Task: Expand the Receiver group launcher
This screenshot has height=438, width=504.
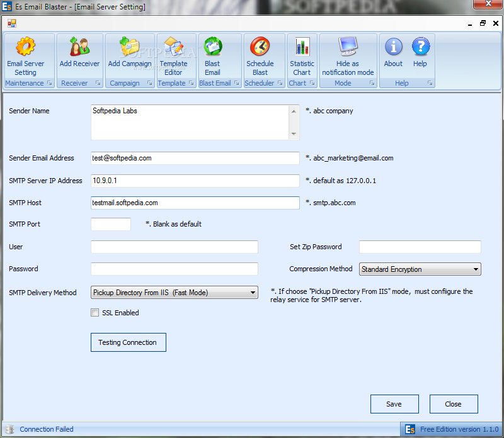Action: tap(98, 83)
